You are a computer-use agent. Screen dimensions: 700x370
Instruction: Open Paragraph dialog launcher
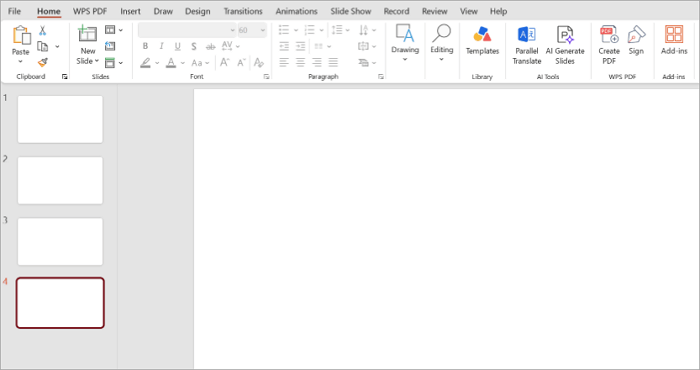(381, 77)
